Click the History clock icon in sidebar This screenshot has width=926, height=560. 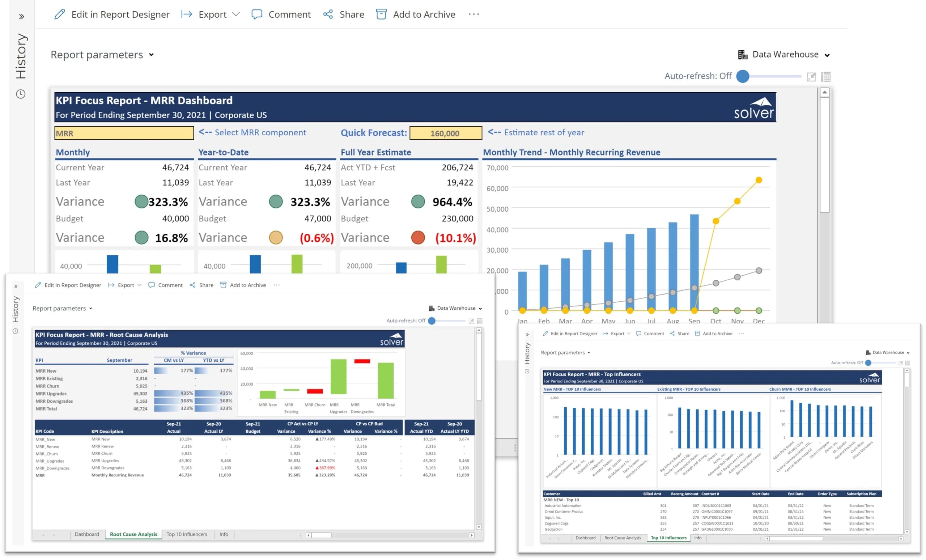tap(21, 94)
